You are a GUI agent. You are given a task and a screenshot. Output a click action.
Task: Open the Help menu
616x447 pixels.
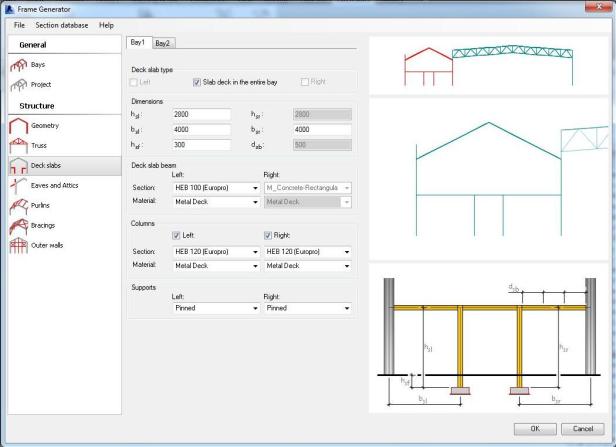(x=106, y=24)
